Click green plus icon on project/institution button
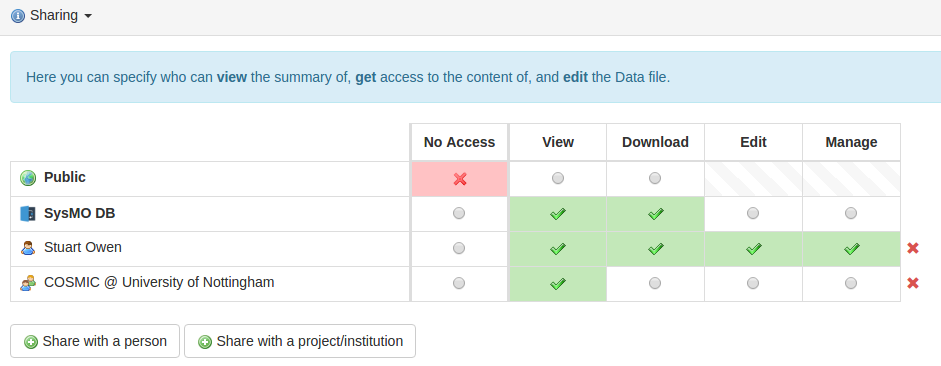941x366 pixels. click(205, 342)
